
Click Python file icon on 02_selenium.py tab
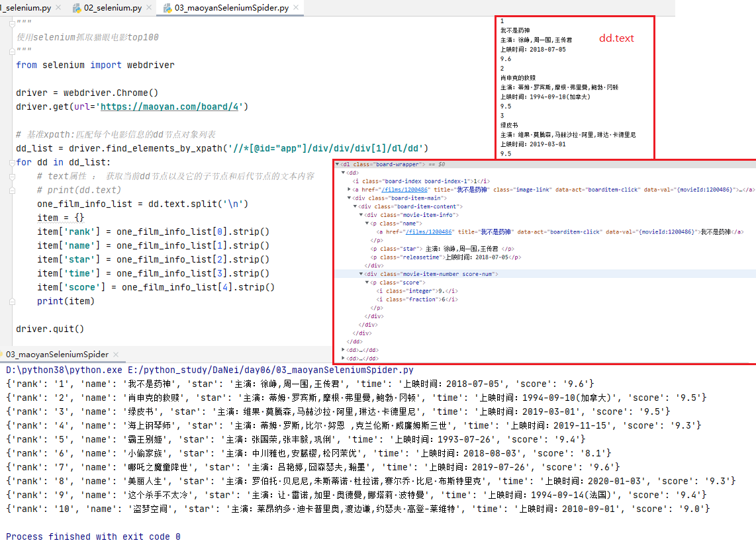(77, 8)
